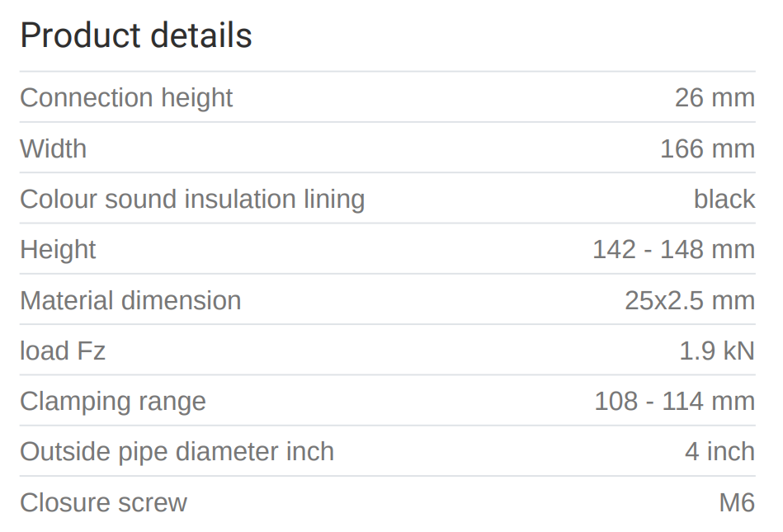Viewport: 783px width, 532px height.
Task: Select the "166 mm" width value
Action: [x=707, y=148]
